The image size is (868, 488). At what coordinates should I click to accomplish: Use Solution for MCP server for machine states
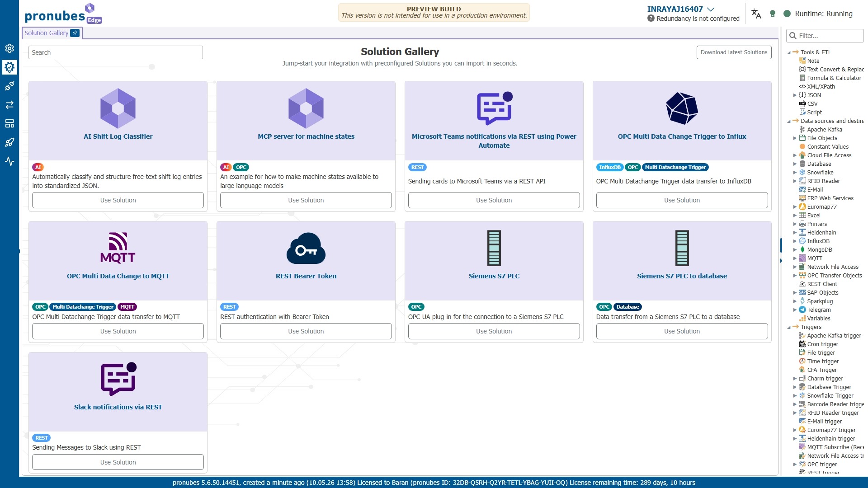tap(306, 200)
